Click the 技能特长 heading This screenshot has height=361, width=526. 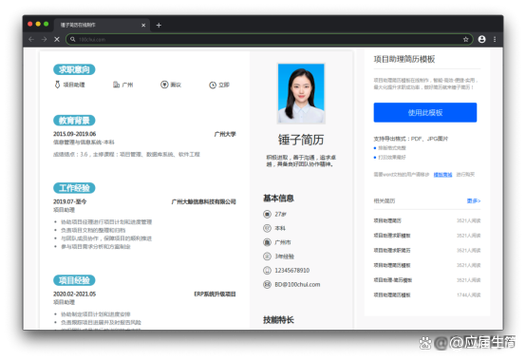278,320
